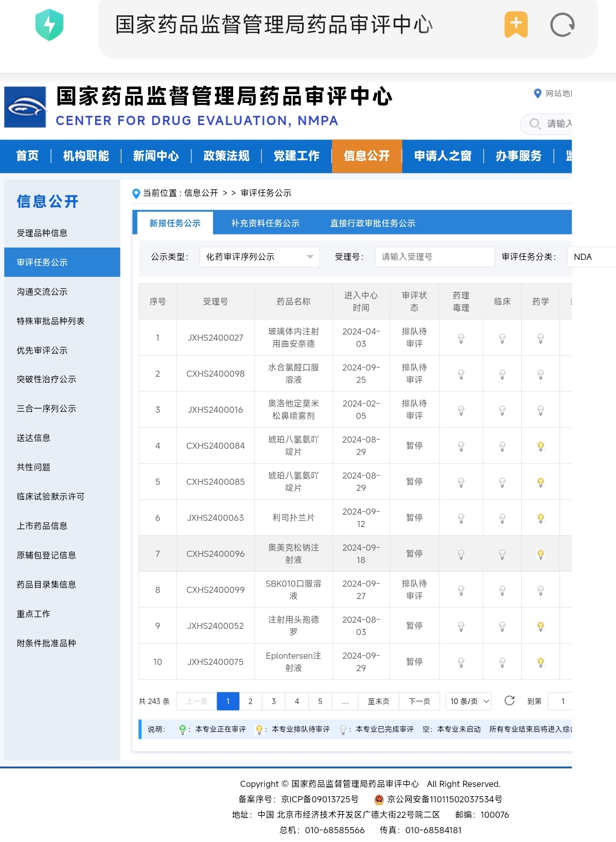Click yellow pharmacy bulb in JXHS2400063 row
This screenshot has width=616, height=842.
click(x=540, y=518)
